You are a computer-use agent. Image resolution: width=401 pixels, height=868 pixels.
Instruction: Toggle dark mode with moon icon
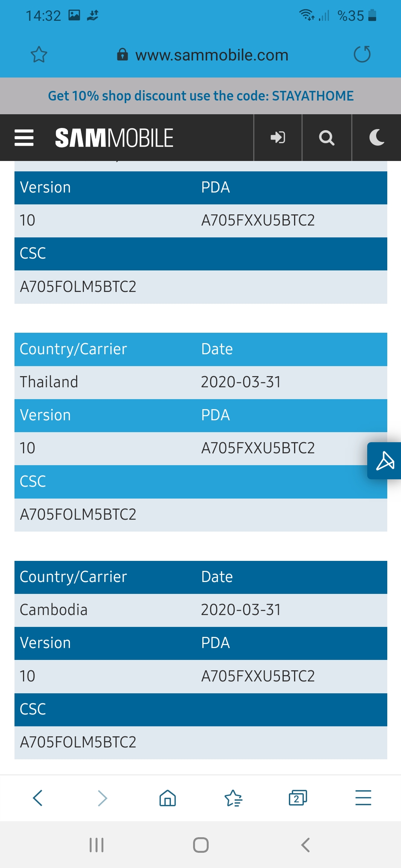(x=376, y=138)
